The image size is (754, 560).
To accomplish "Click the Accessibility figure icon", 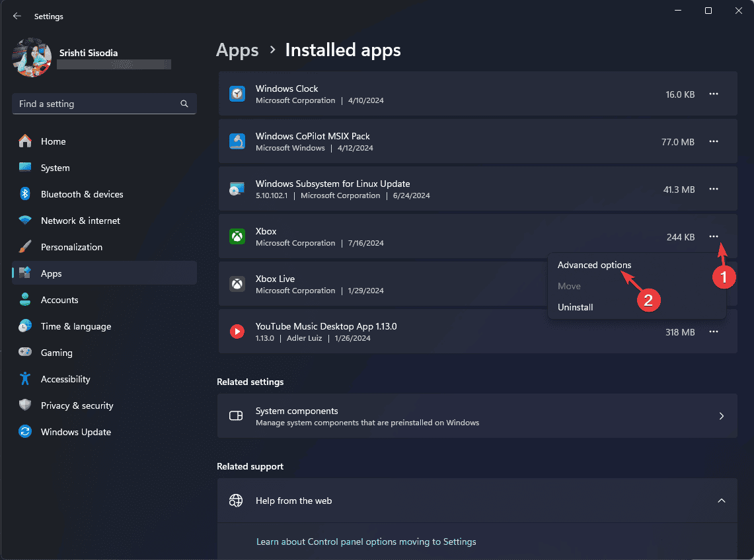I will tap(25, 379).
